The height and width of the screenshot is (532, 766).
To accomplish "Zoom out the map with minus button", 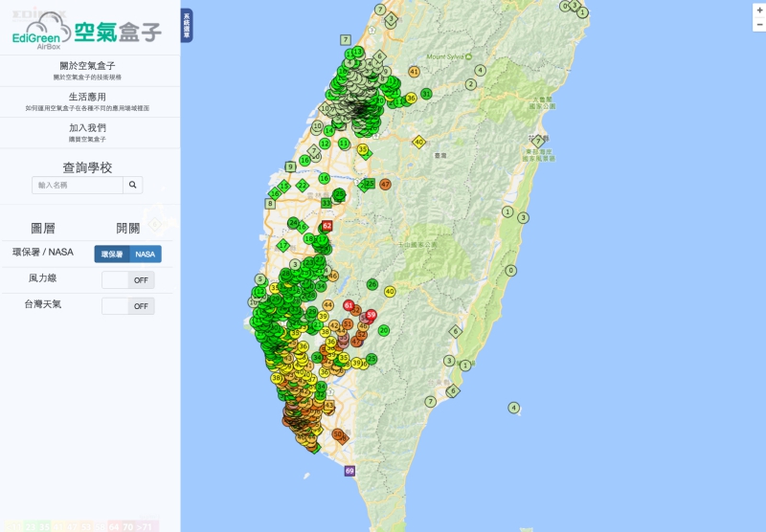I will click(759, 25).
